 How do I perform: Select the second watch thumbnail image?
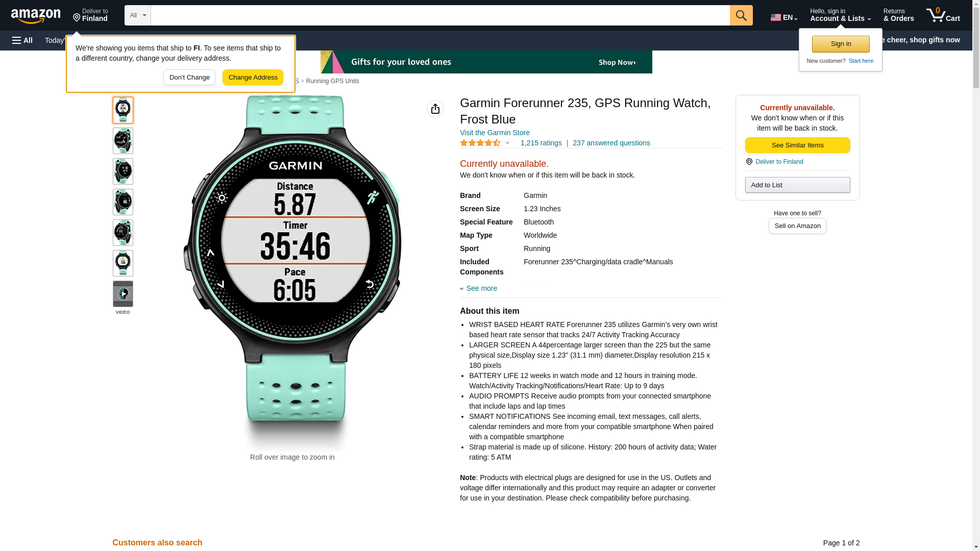coord(122,141)
